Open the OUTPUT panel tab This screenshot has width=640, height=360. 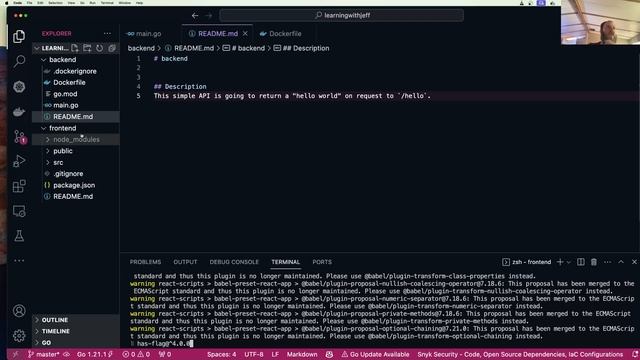(x=185, y=262)
